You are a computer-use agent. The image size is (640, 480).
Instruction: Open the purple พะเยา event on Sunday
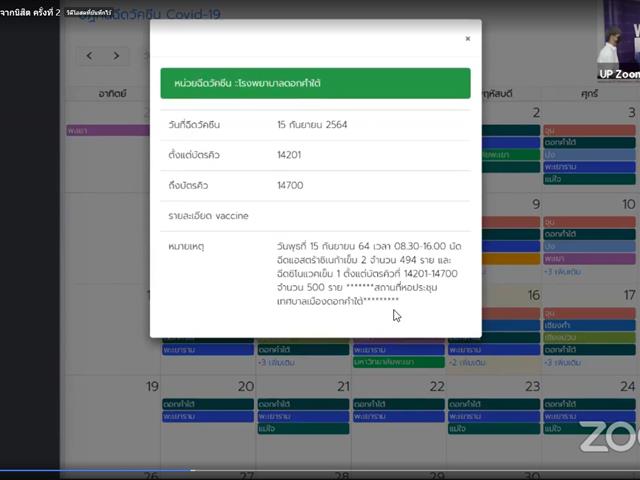[x=108, y=131]
